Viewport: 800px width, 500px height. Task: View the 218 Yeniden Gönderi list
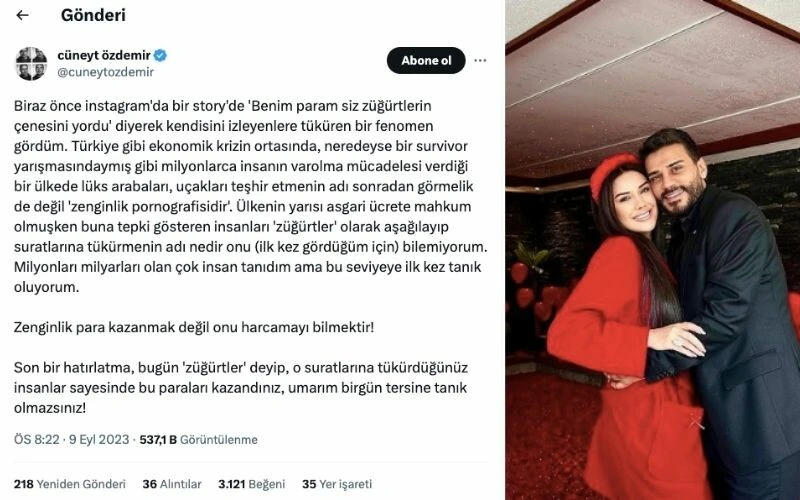[x=70, y=484]
